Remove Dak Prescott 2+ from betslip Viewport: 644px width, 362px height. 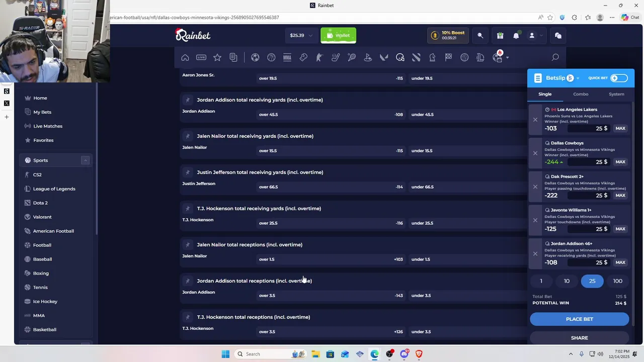pyautogui.click(x=535, y=187)
